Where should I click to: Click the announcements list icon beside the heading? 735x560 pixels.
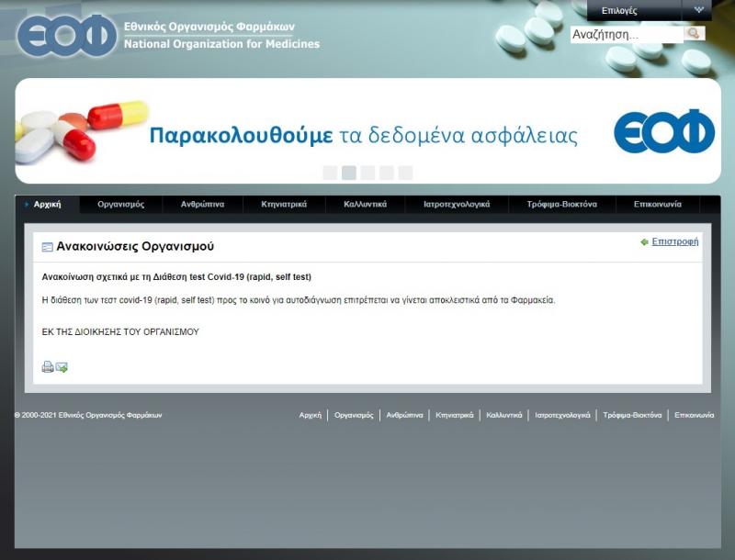tap(48, 247)
